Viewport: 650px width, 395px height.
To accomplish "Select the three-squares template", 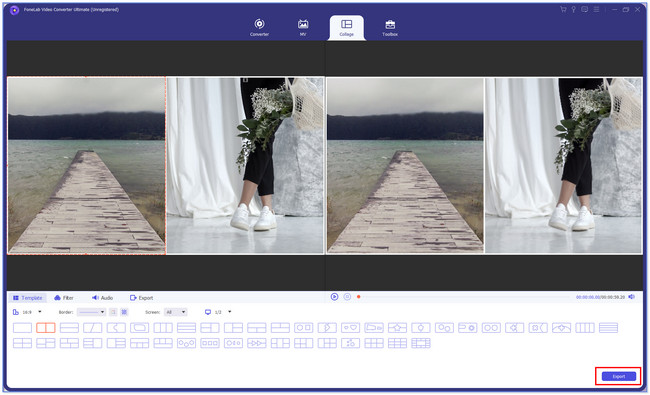I will [210, 343].
